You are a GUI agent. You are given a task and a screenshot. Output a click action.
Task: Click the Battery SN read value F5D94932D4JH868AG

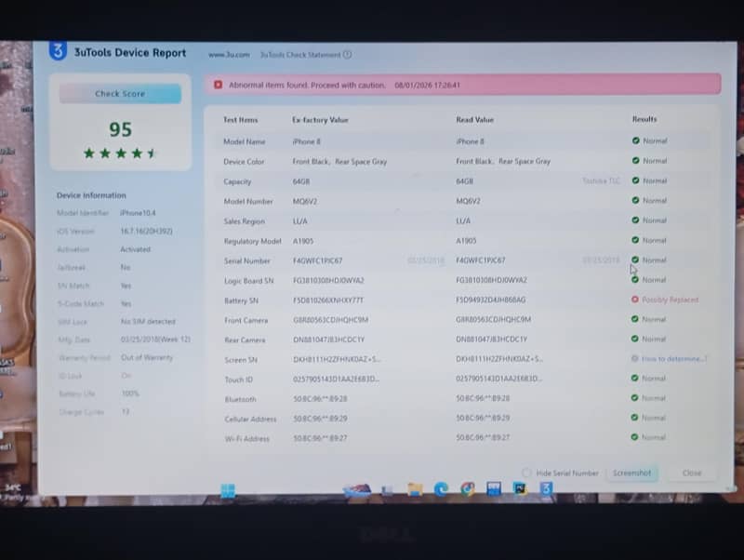click(x=491, y=300)
